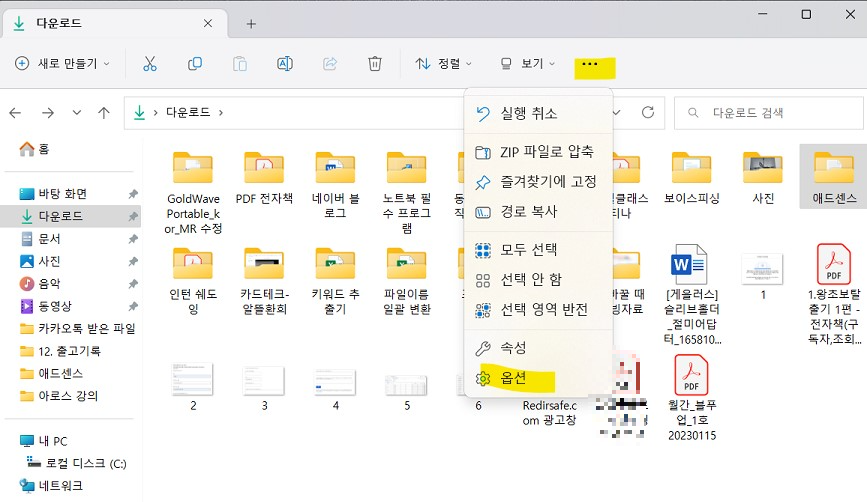Open the 파일이름 일괄 변환 folder
This screenshot has height=502, width=867.
(x=407, y=281)
